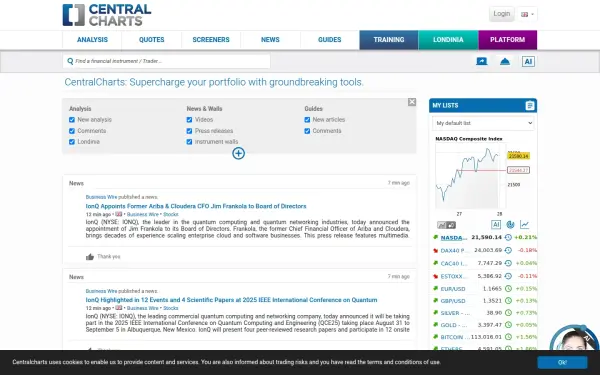This screenshot has height=375, width=600.
Task: Open the NEWS menu
Action: point(270,40)
